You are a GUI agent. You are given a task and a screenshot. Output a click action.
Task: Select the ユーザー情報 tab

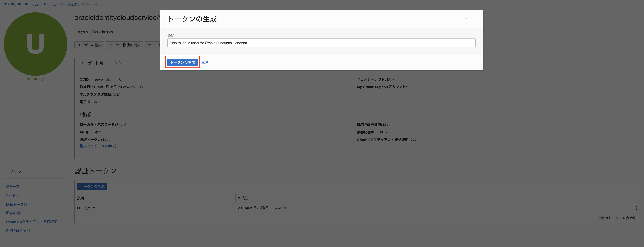[x=92, y=63]
